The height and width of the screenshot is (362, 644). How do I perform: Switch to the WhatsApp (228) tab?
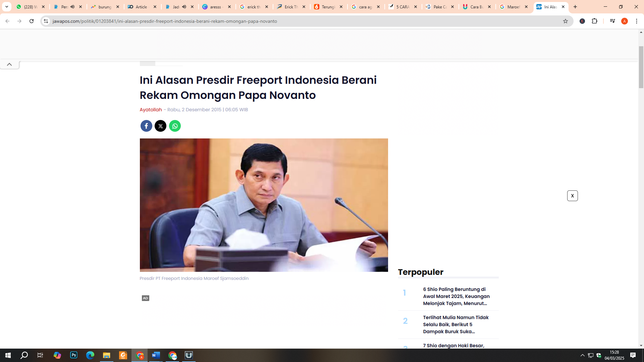tap(31, 7)
